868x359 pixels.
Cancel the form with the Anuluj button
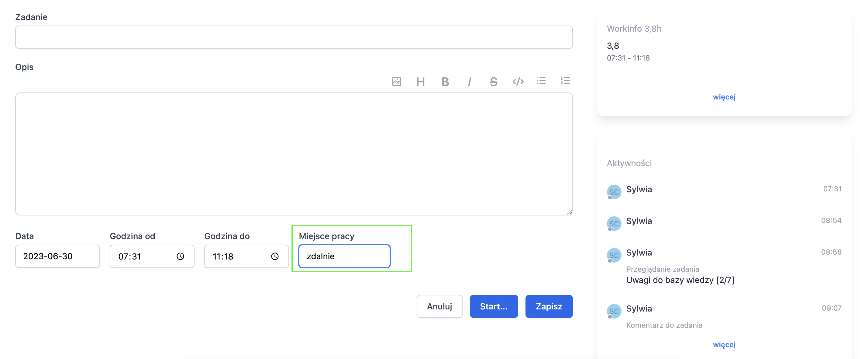[439, 306]
